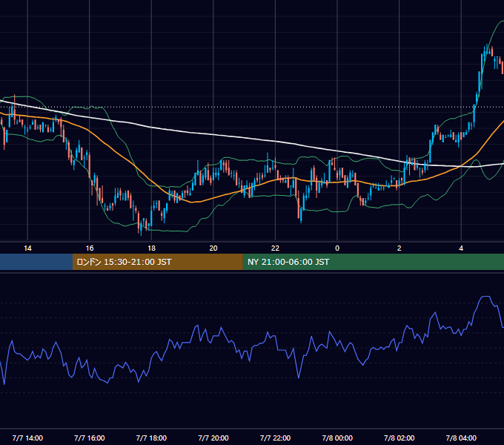Click the 7/8 00:00 time label
The width and height of the screenshot is (504, 445).
337,438
